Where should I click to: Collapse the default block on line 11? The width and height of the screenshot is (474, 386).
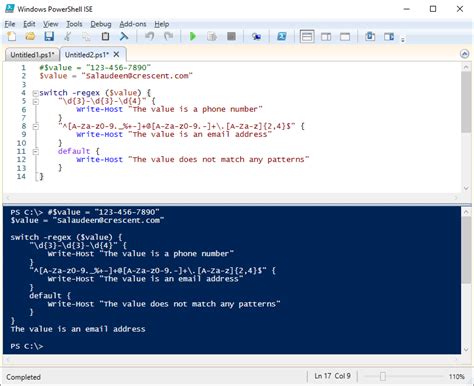[x=35, y=152]
